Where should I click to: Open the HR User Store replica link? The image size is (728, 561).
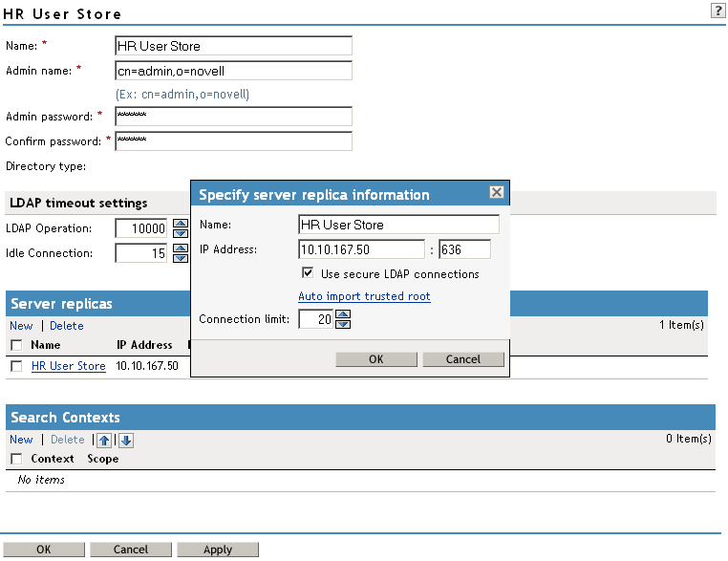pos(68,366)
